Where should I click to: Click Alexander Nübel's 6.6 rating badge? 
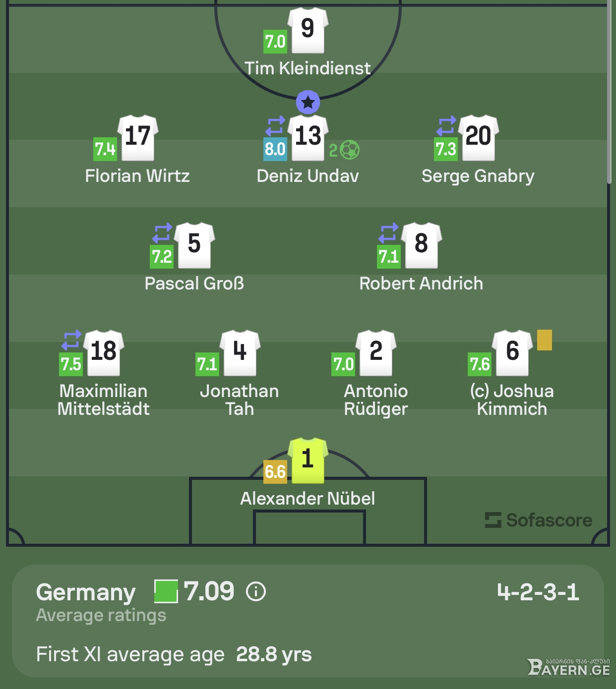pos(275,472)
